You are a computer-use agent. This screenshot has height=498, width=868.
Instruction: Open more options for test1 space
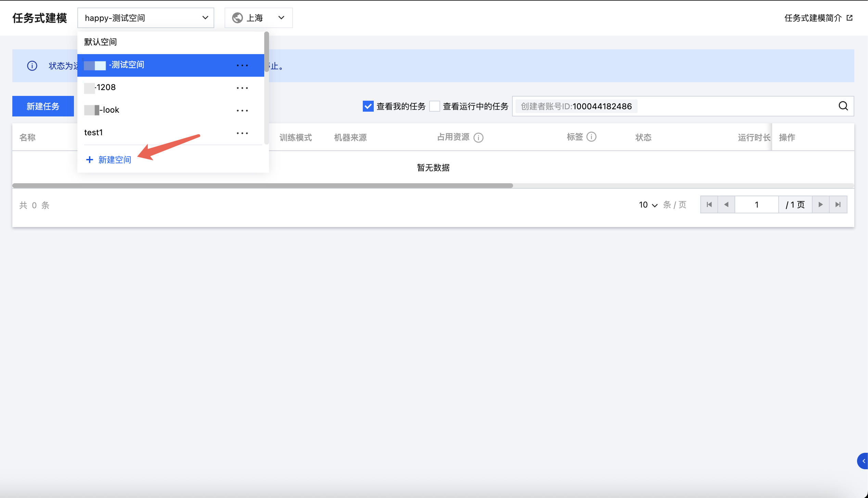(x=242, y=133)
